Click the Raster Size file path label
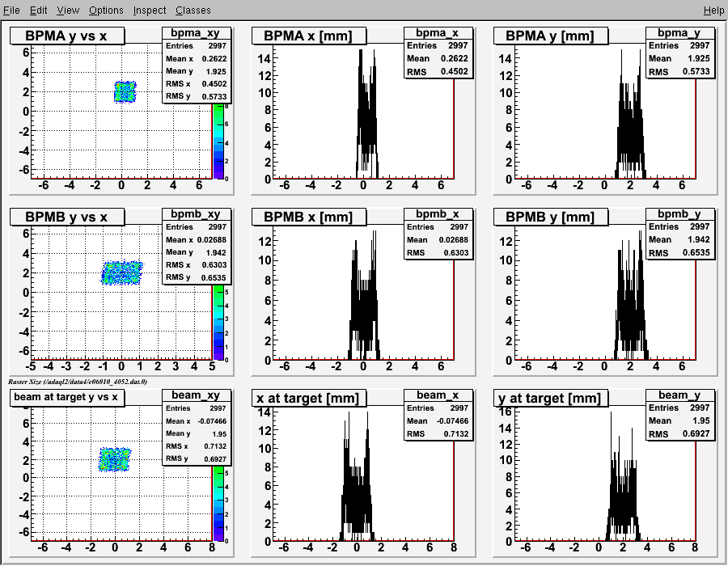Screen dimensions: 728x566 pos(78,382)
